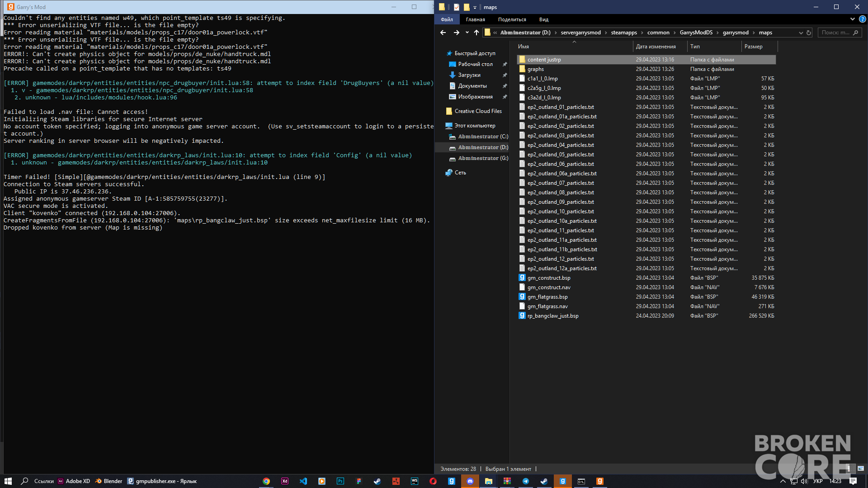Open Visual Studio Code from the taskbar
This screenshot has width=868, height=488.
tap(303, 481)
